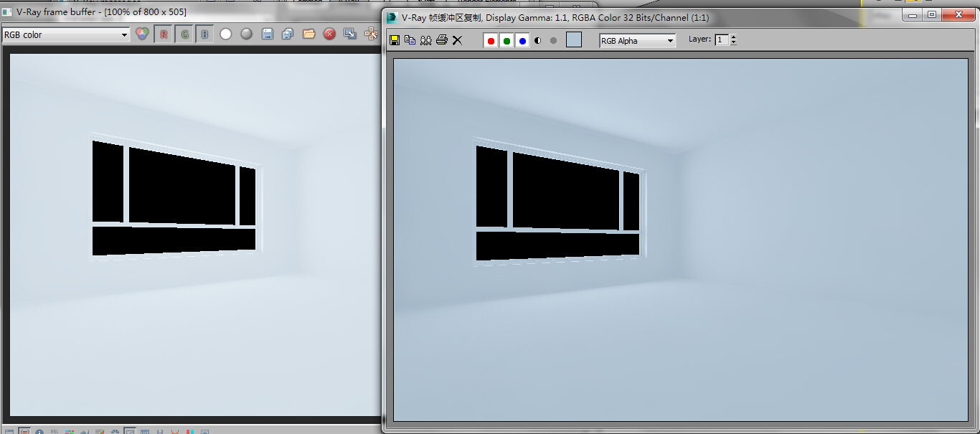Enable the red channel dot in copy window

click(491, 41)
